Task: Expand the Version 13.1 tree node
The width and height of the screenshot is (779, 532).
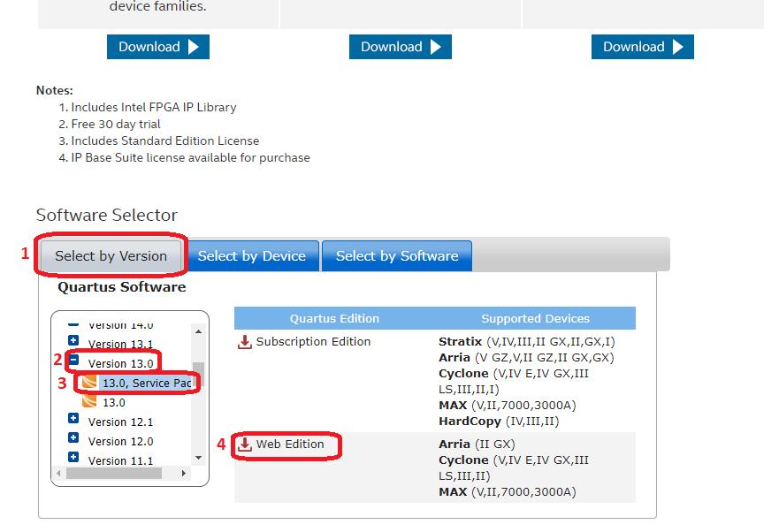Action: (x=73, y=340)
